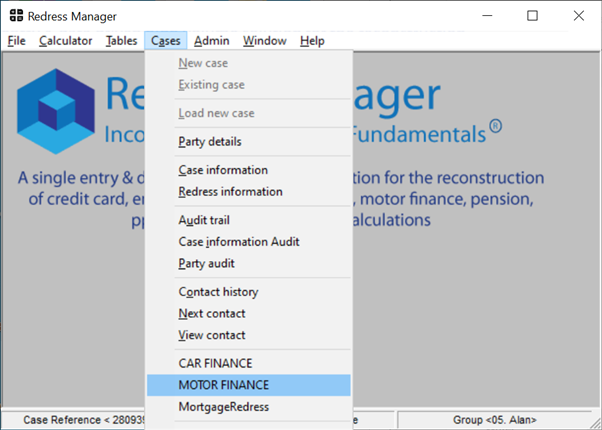Image resolution: width=602 pixels, height=430 pixels.
Task: Select highlighted MOTOR FINANCE entry
Action: click(248, 385)
